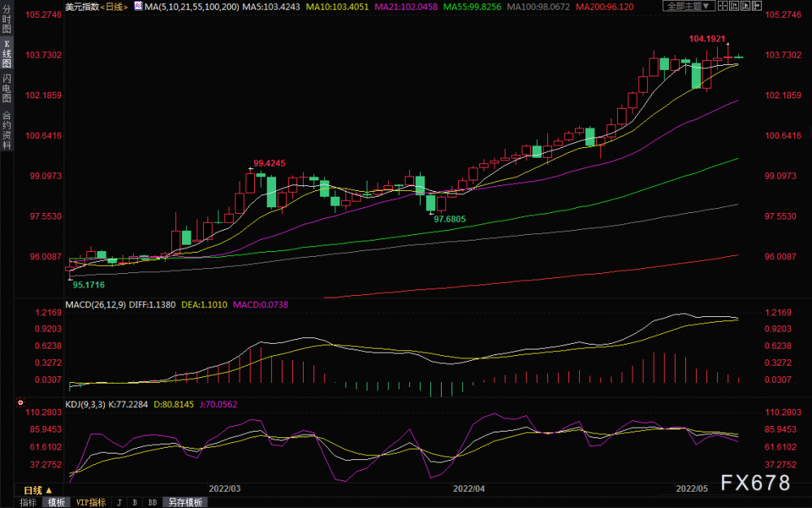
Task: Click the 2022/05 date axis label
Action: coord(692,488)
